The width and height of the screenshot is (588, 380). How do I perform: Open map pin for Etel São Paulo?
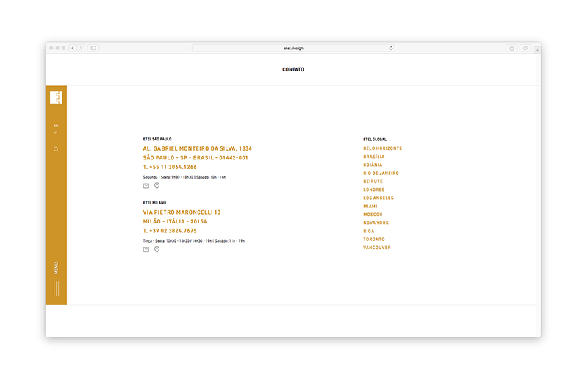157,186
